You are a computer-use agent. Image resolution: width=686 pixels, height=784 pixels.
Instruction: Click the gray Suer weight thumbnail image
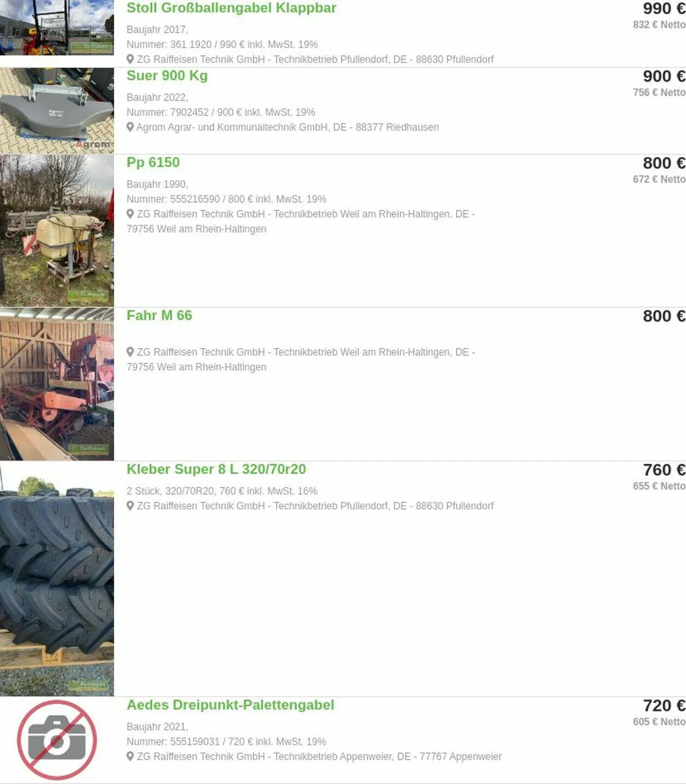57,111
